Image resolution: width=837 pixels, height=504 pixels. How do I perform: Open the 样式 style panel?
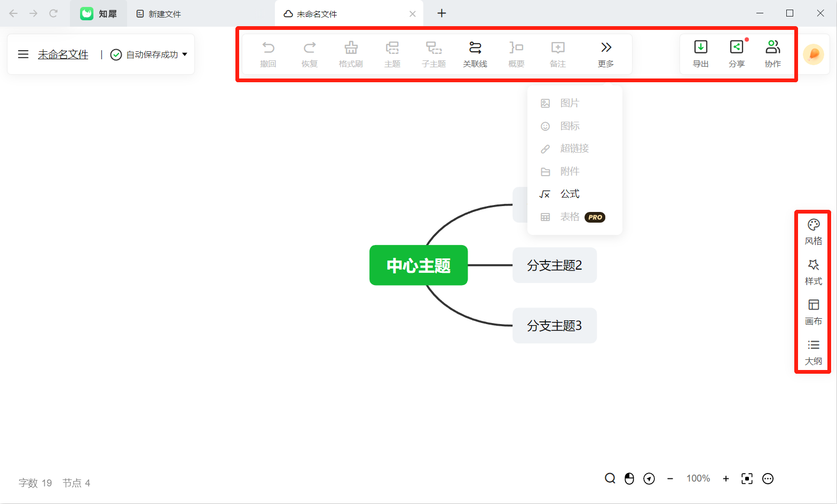pos(814,272)
